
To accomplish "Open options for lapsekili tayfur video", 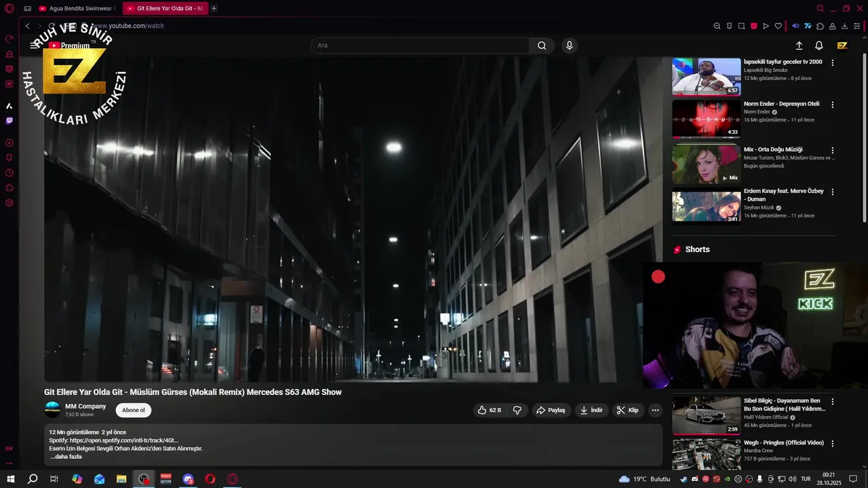I will [x=833, y=62].
